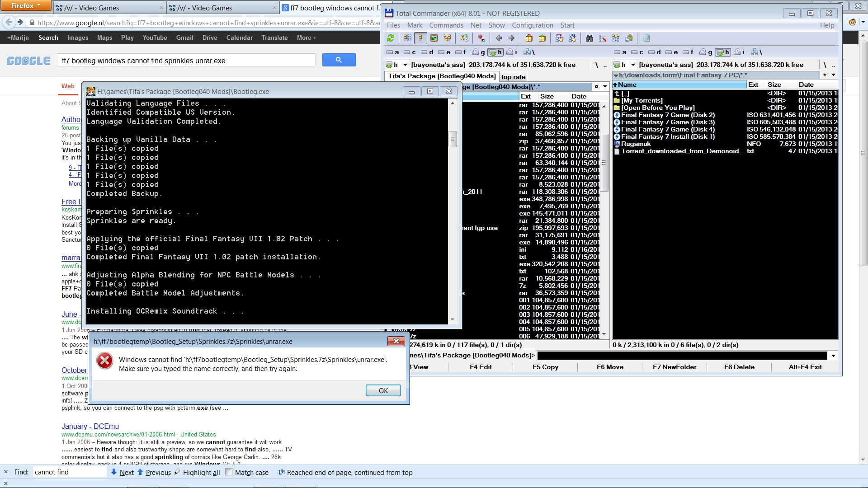868x488 pixels.
Task: Open the Commands menu
Action: point(446,25)
